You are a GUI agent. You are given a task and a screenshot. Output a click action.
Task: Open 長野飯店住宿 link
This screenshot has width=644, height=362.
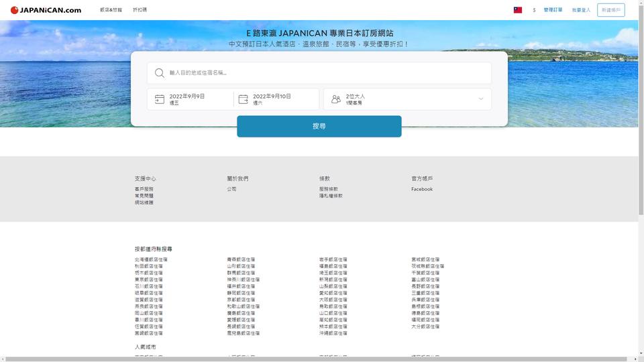(425, 286)
